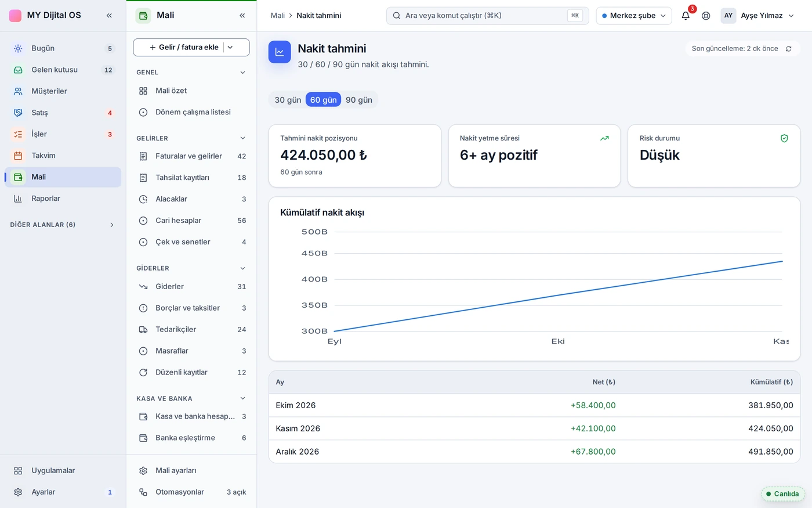
Task: Collapse the GENEL section
Action: click(242, 73)
